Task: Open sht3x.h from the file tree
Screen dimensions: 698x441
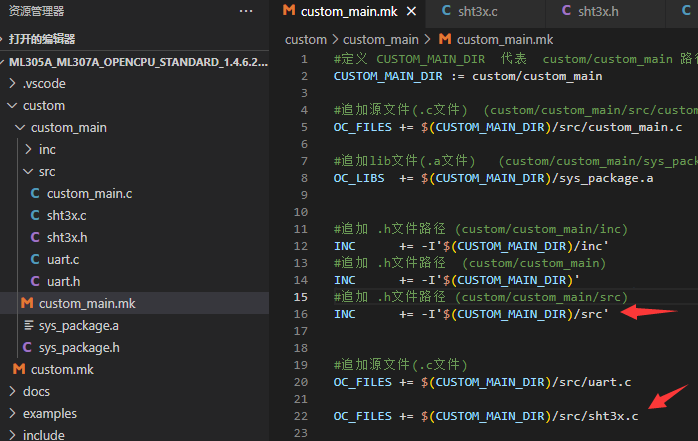Action: [x=67, y=237]
